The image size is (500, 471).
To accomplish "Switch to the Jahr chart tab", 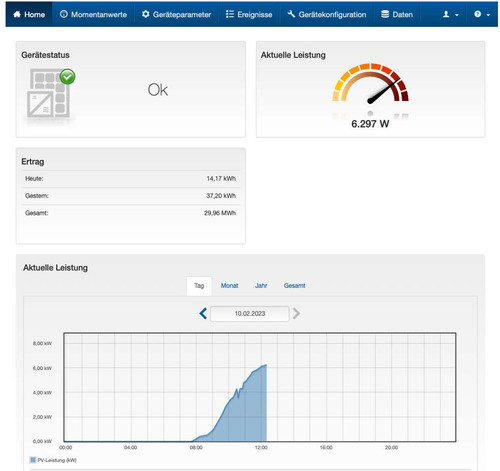I will [261, 286].
